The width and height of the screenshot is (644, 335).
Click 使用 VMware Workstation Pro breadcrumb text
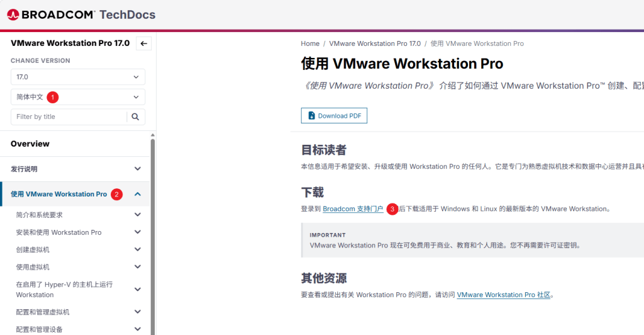[477, 43]
